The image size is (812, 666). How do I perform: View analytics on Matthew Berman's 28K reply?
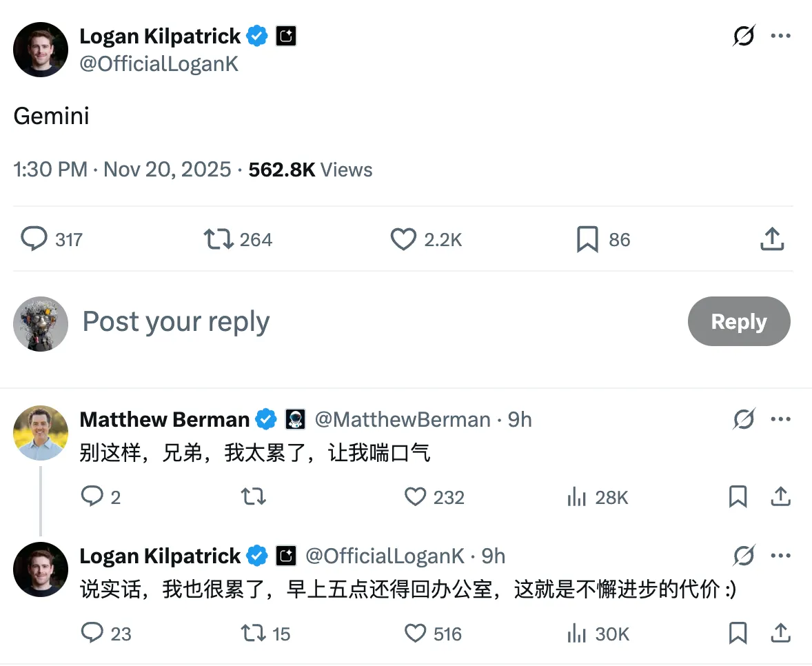pos(576,497)
